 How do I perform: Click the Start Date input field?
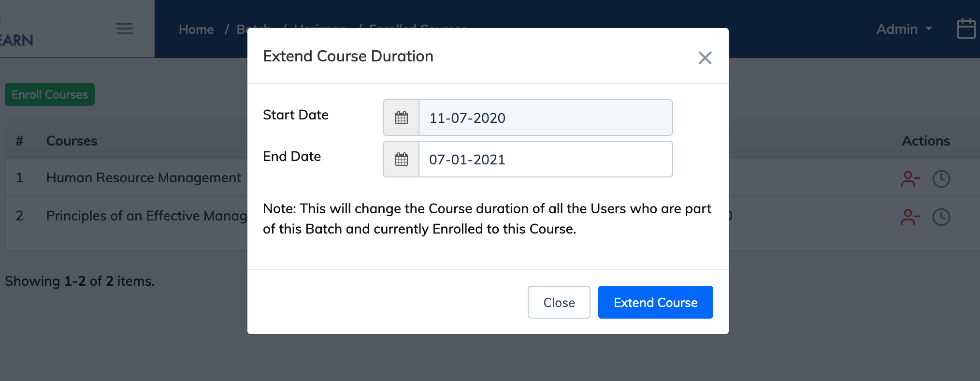(545, 117)
